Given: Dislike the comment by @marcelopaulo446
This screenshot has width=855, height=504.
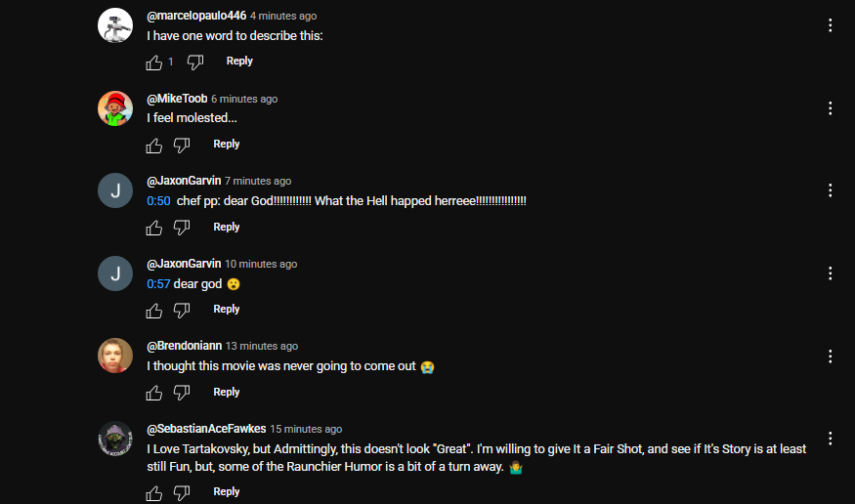Looking at the screenshot, I should [x=195, y=63].
